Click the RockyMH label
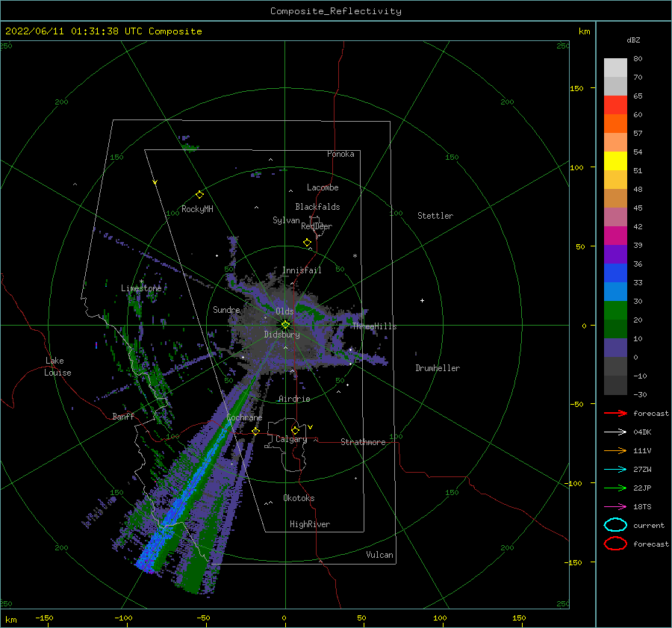The width and height of the screenshot is (672, 628). (x=197, y=209)
